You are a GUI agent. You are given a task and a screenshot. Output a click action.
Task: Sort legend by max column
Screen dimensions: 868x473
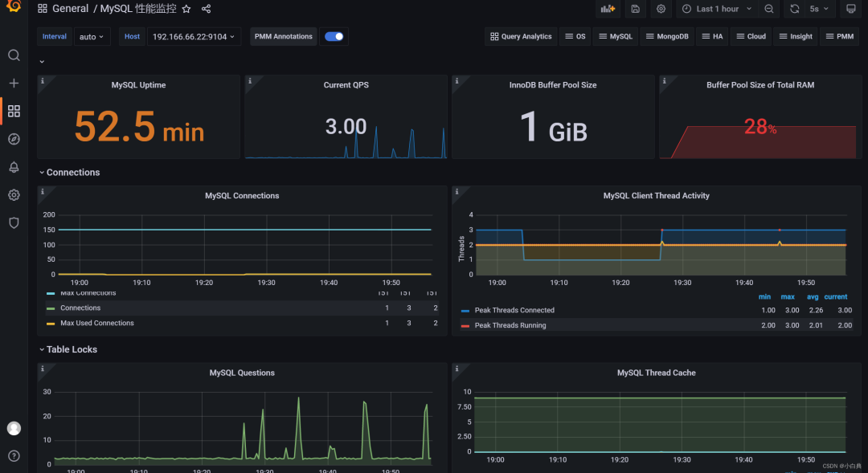click(788, 297)
